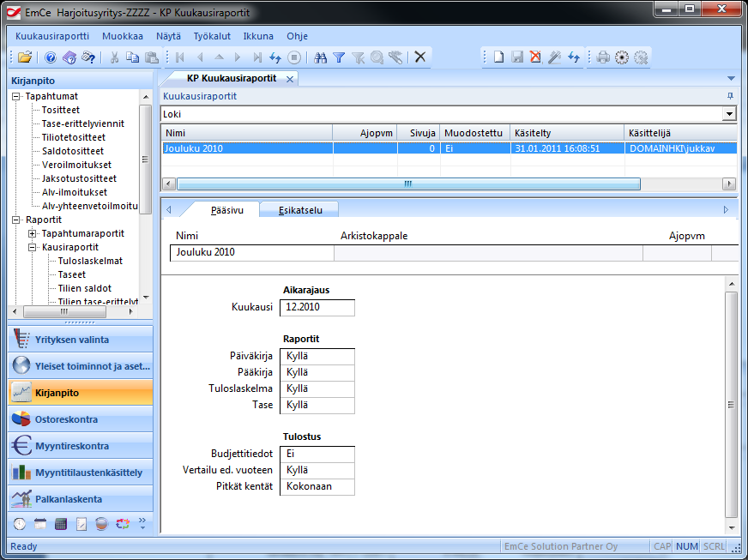Expand the Tapahtumaraportit tree node
This screenshot has height=560, width=748.
pos(32,234)
